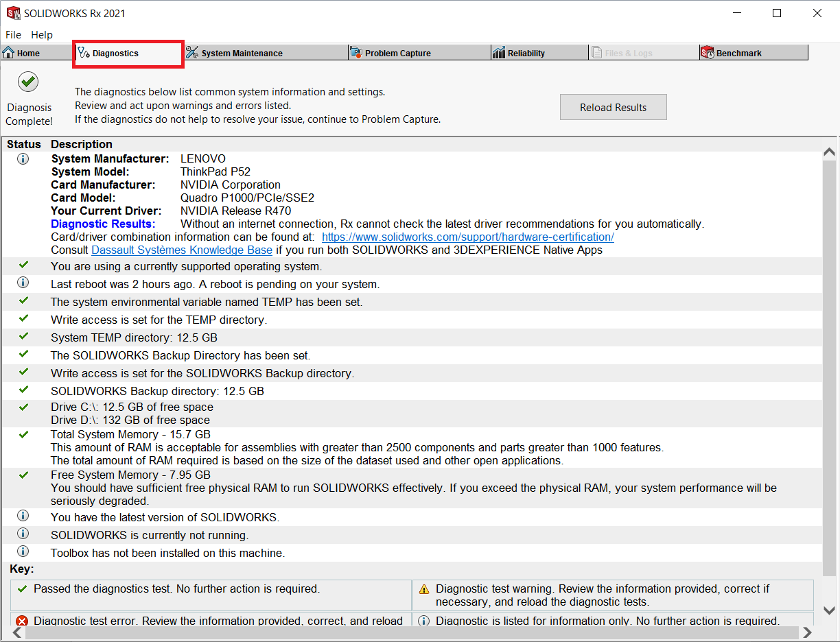Click the Total System Memory - 15.7 GB line
Viewport: 840px width, 642px height.
[130, 434]
